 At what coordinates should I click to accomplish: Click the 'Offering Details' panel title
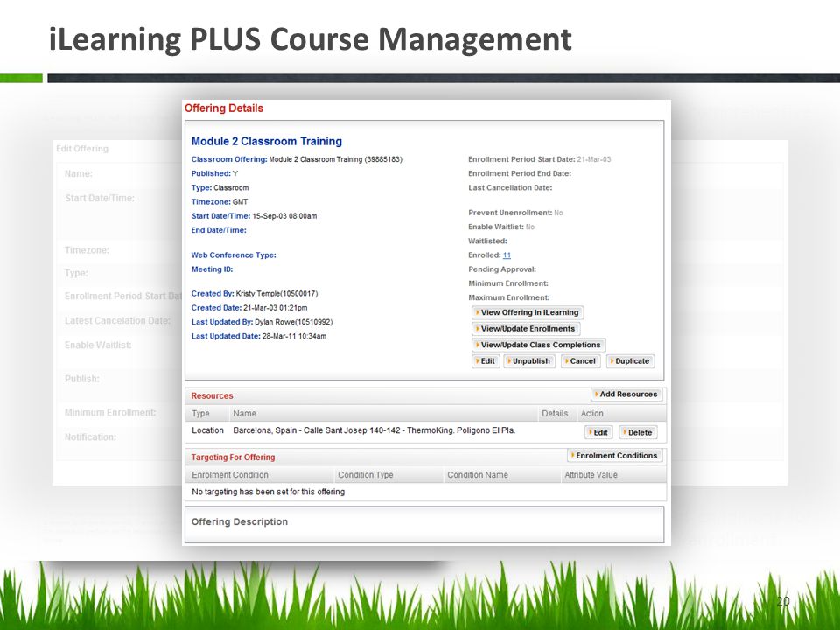tap(224, 108)
